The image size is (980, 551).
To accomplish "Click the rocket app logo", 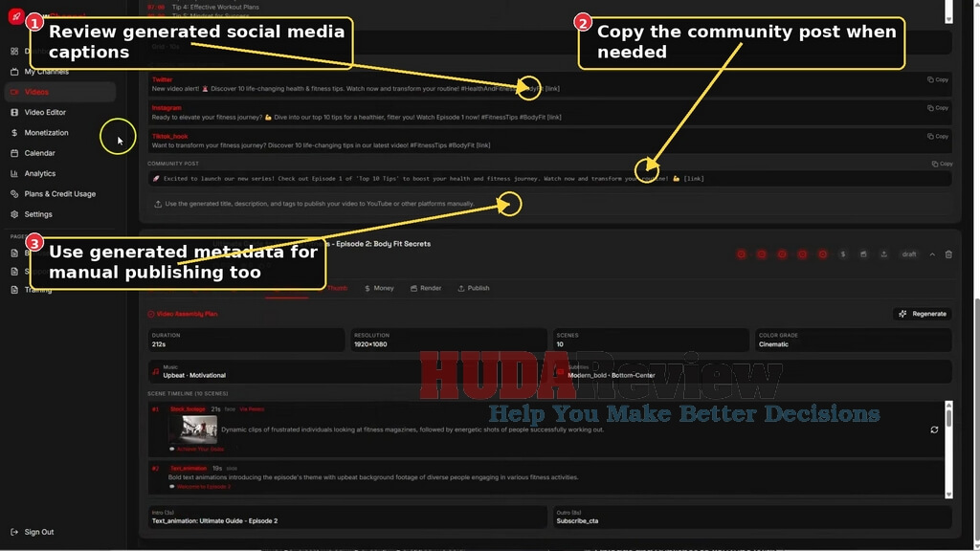I will pyautogui.click(x=16, y=16).
